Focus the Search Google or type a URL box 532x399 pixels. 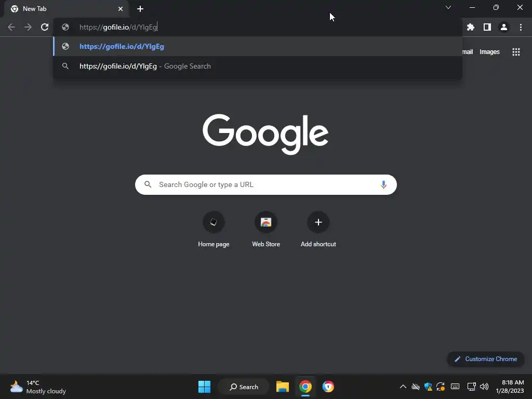click(x=265, y=184)
